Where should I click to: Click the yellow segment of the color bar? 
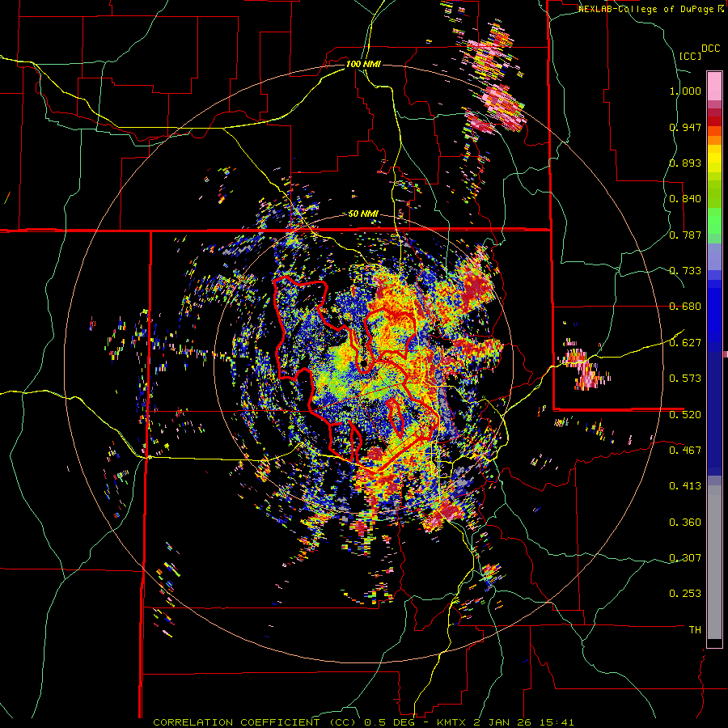(714, 158)
